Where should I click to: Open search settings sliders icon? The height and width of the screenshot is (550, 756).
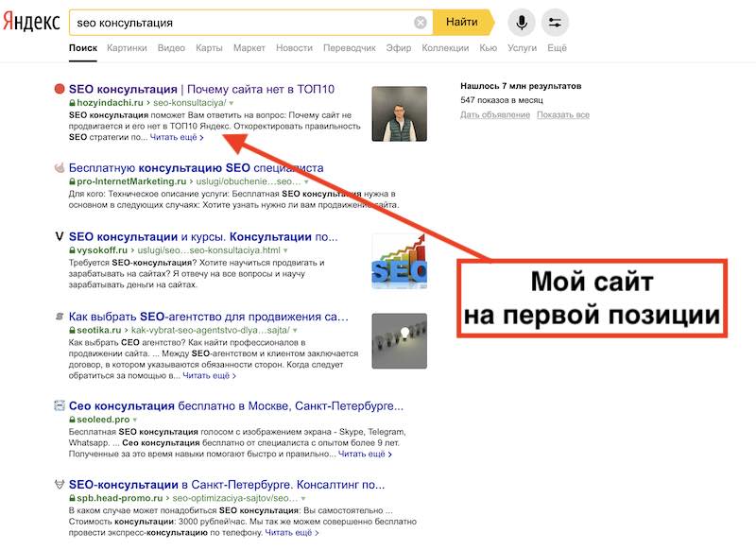pos(555,22)
